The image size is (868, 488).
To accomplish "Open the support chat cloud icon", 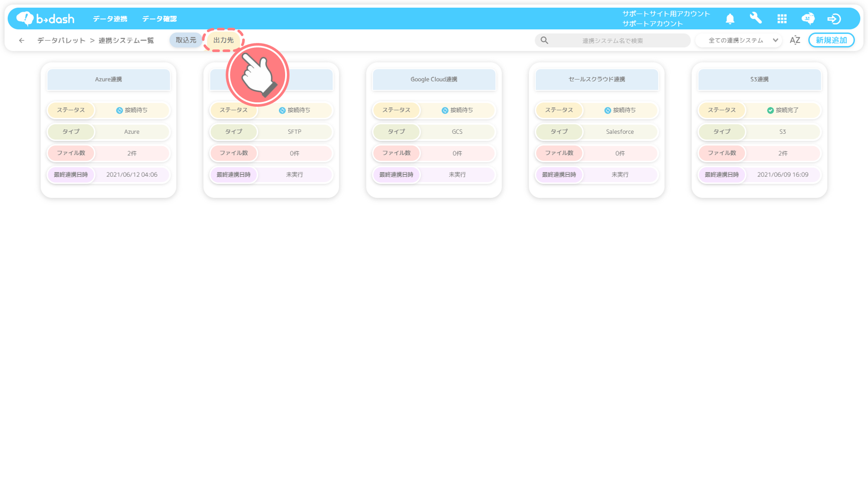I will pyautogui.click(x=808, y=19).
